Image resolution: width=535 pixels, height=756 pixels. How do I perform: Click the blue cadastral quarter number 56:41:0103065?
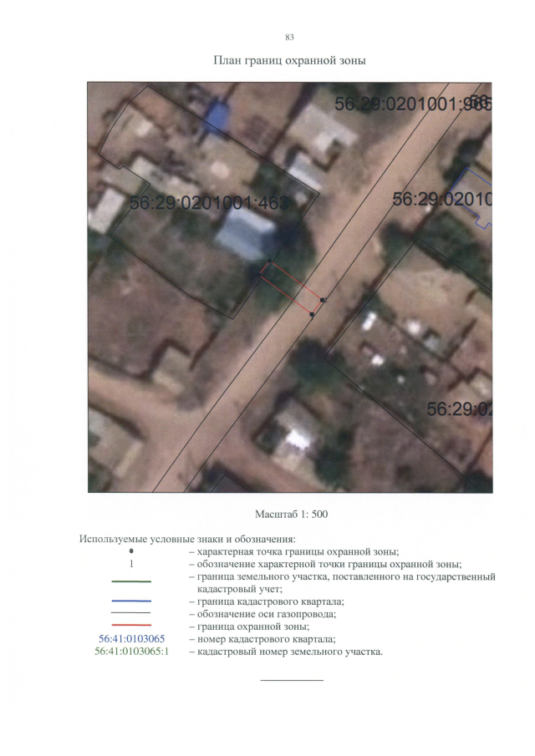[132, 639]
